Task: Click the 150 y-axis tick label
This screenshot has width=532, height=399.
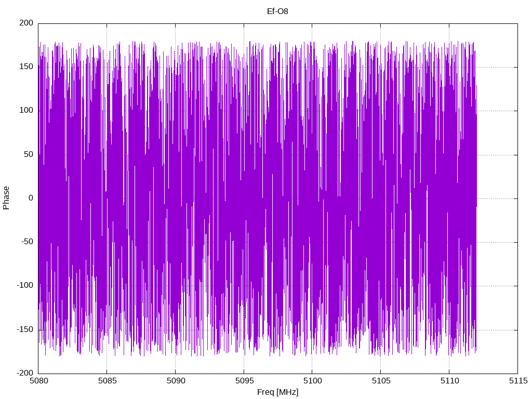Action: point(26,66)
